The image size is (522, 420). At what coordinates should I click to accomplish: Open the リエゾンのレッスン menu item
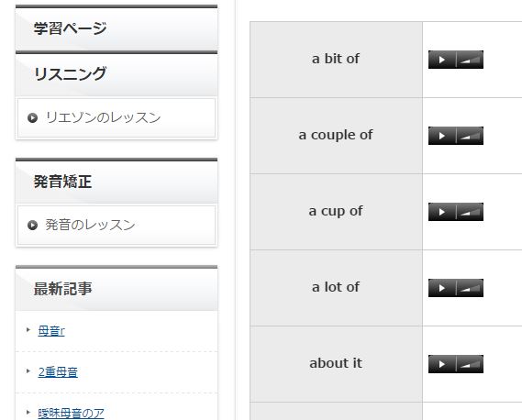tap(117, 117)
